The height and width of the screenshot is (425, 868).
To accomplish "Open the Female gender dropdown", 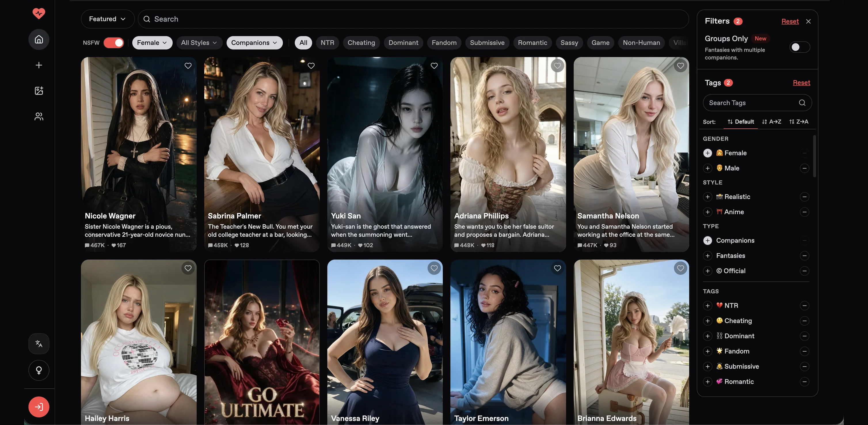I will tap(152, 43).
